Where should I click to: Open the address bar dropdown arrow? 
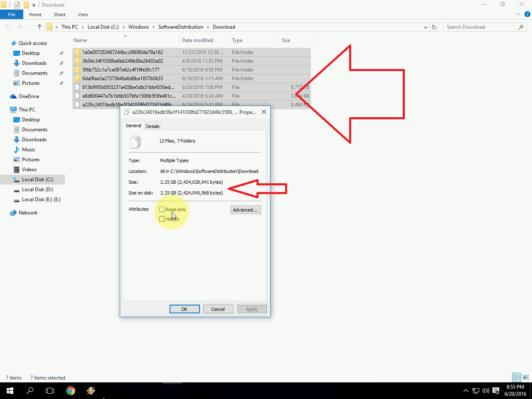[x=425, y=27]
